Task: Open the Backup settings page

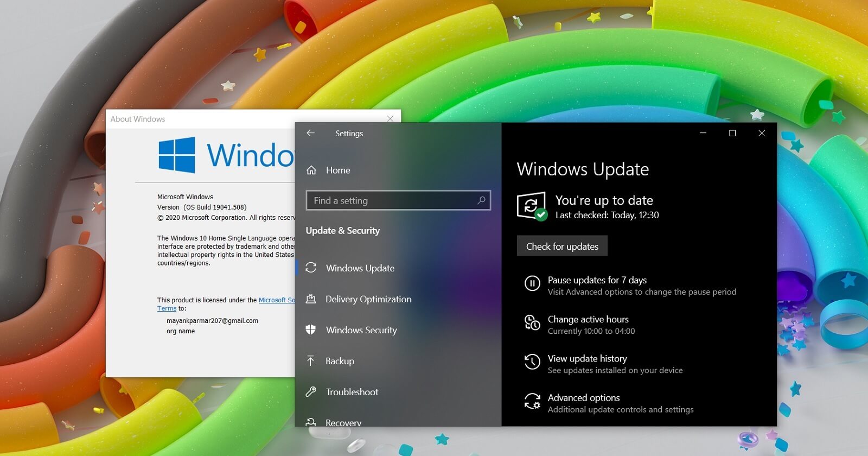Action: tap(340, 361)
